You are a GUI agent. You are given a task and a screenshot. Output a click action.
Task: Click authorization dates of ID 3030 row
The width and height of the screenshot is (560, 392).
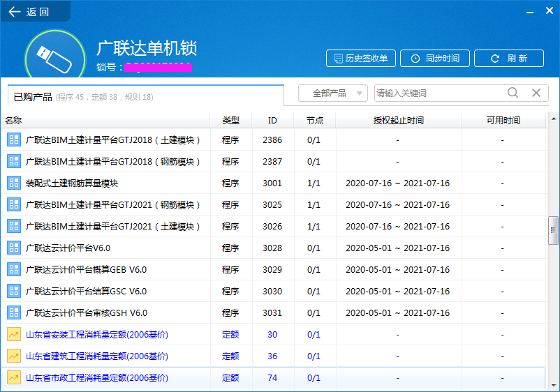pyautogui.click(x=397, y=292)
